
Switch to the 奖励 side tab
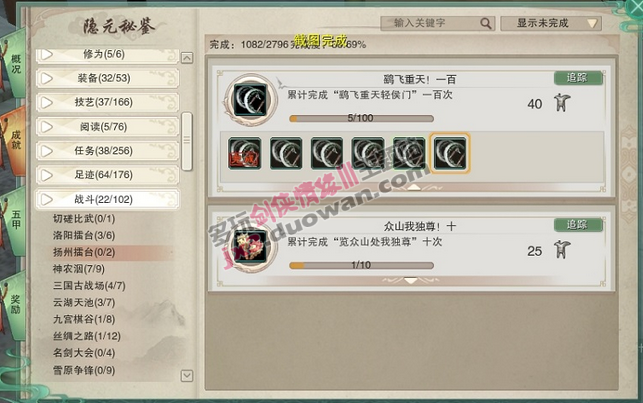coord(15,305)
